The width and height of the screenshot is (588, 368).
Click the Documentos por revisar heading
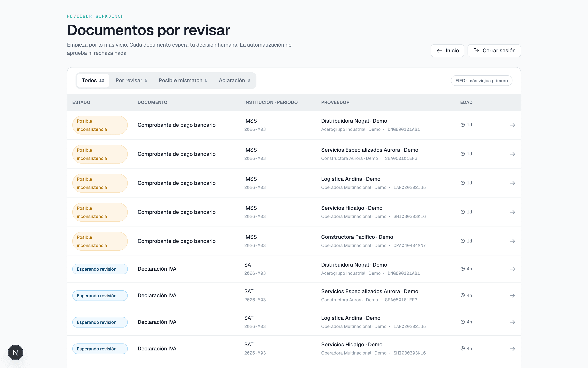coord(148,30)
